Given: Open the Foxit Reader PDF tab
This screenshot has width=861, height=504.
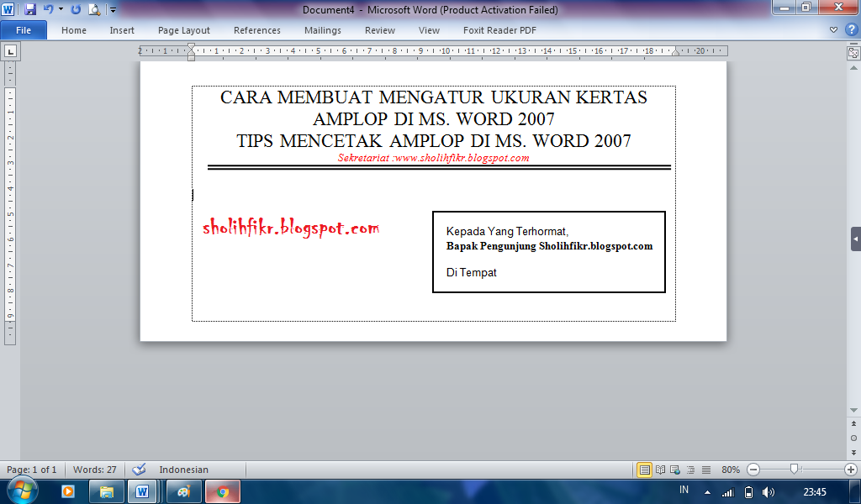Looking at the screenshot, I should coord(499,30).
